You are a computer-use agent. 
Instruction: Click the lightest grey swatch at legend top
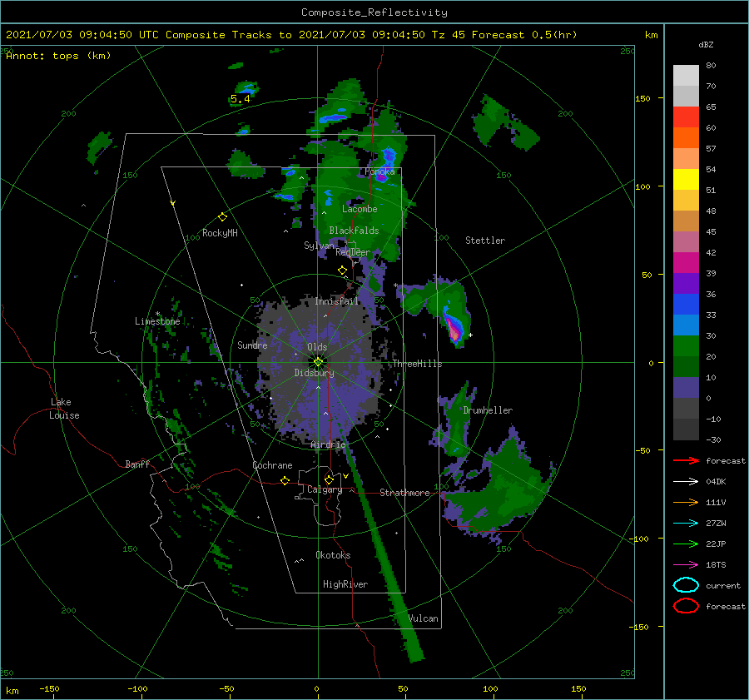686,76
